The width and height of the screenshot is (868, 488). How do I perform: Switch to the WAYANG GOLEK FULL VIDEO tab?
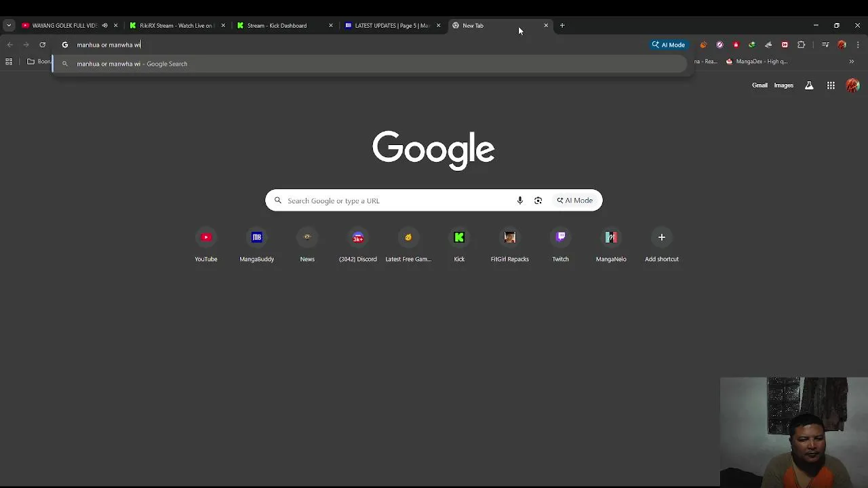tap(64, 25)
